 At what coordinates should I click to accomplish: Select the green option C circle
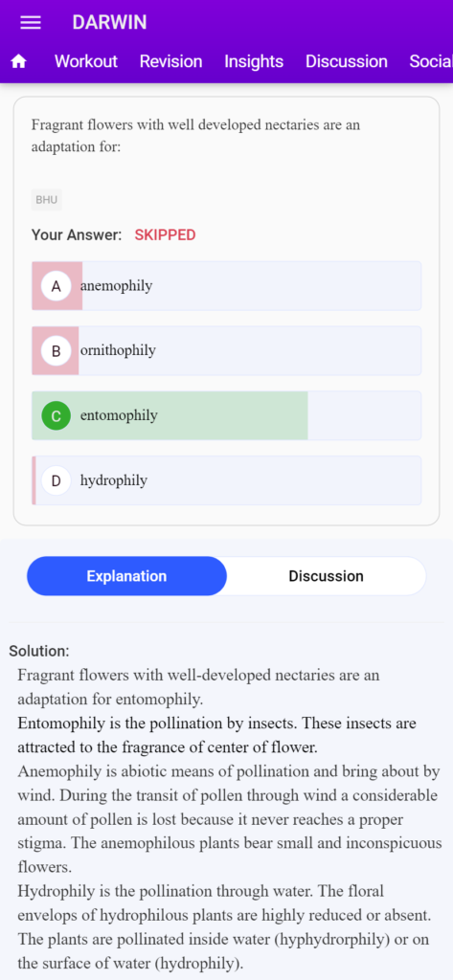coord(57,416)
